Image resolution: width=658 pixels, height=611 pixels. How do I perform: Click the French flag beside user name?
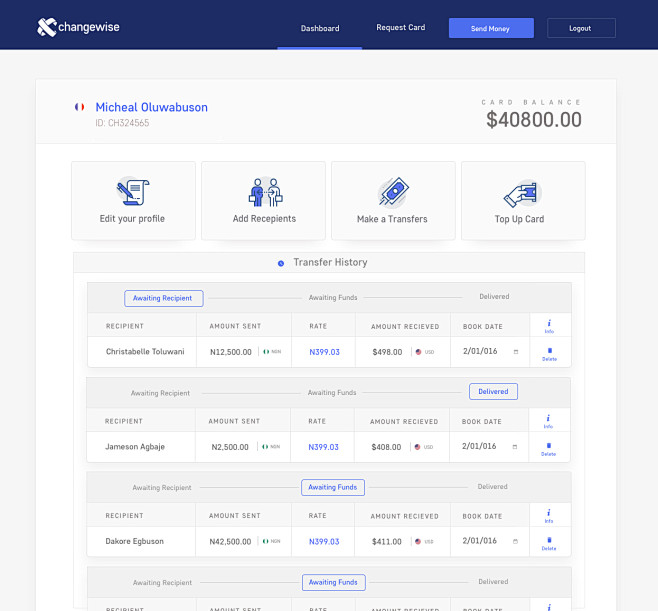pos(79,107)
